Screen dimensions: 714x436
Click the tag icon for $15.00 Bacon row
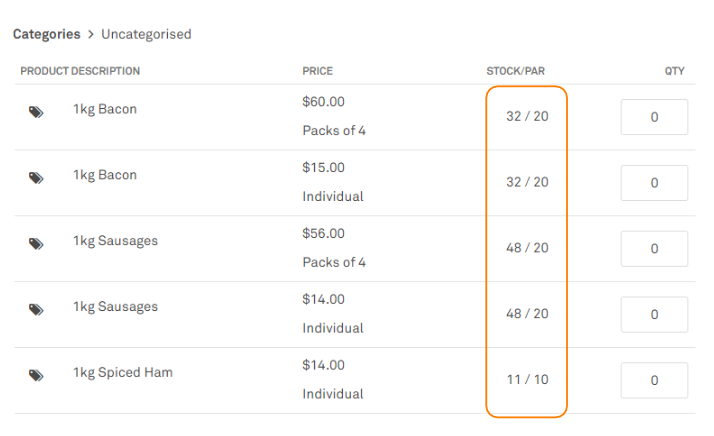pos(36,178)
